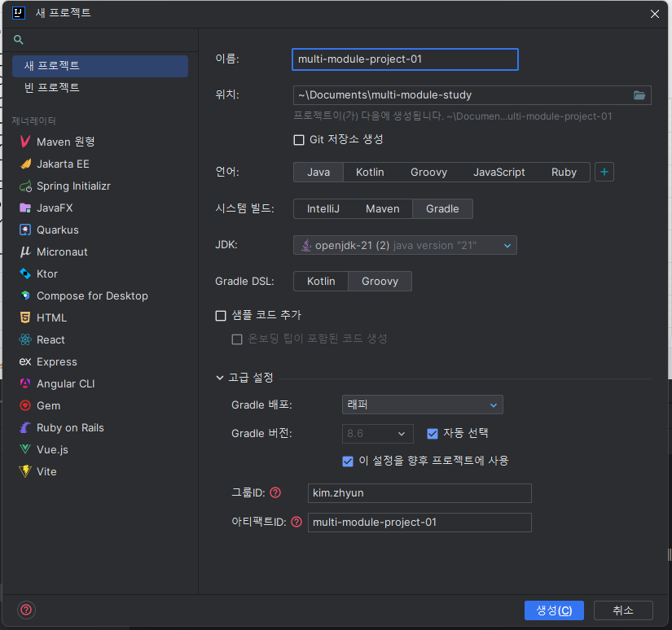Toggle 이 설정을 향후 프로젝트에 사용 checkbox
Image resolution: width=672 pixels, height=630 pixels.
click(x=348, y=462)
